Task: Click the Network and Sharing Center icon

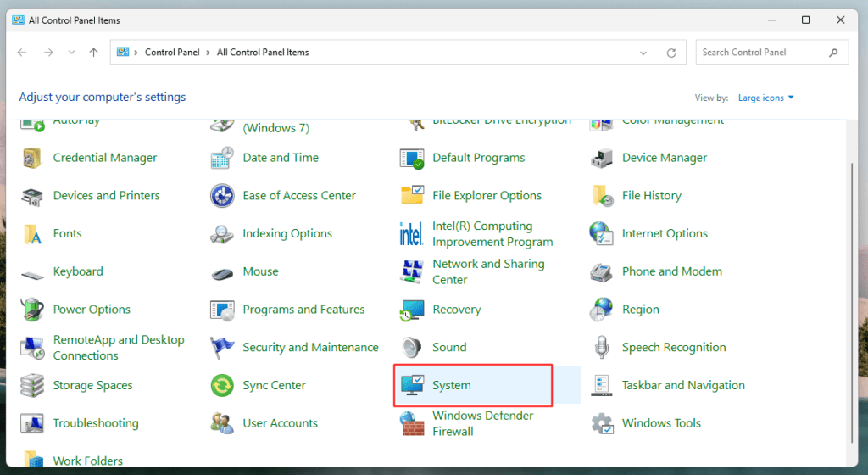Action: pos(412,271)
